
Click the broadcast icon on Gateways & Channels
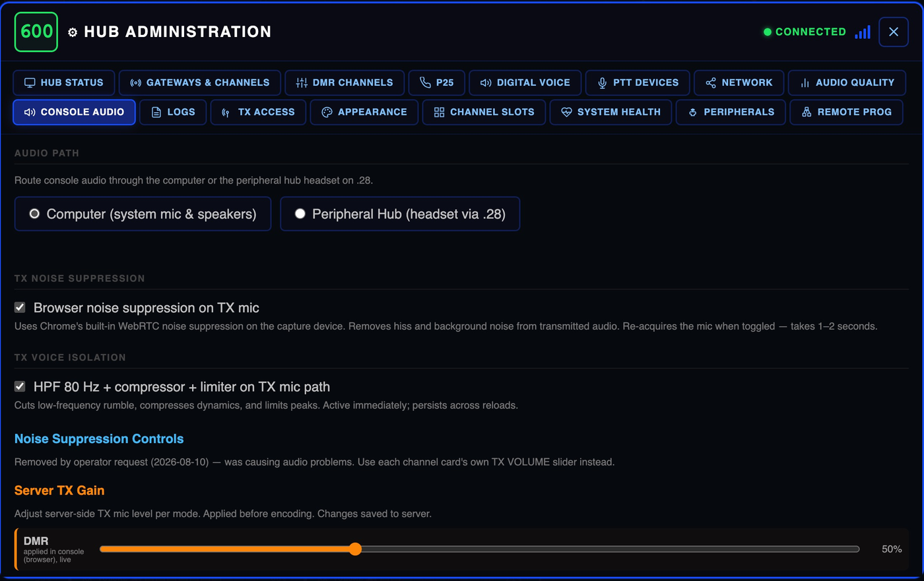pos(135,83)
